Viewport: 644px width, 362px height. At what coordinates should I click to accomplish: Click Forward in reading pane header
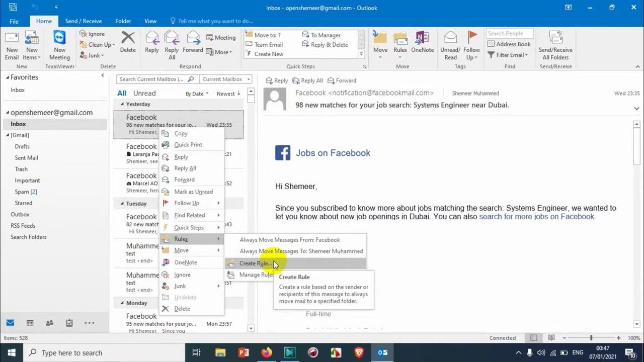[342, 80]
